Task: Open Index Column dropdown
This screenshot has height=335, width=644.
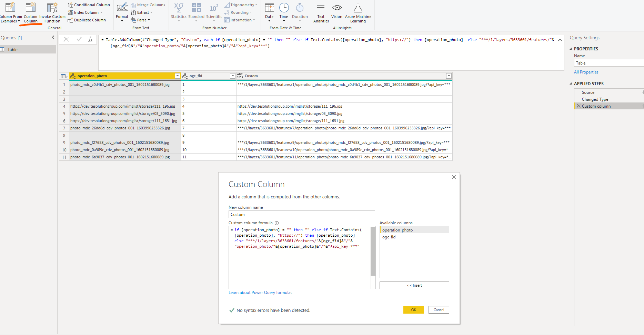Action: [101, 12]
